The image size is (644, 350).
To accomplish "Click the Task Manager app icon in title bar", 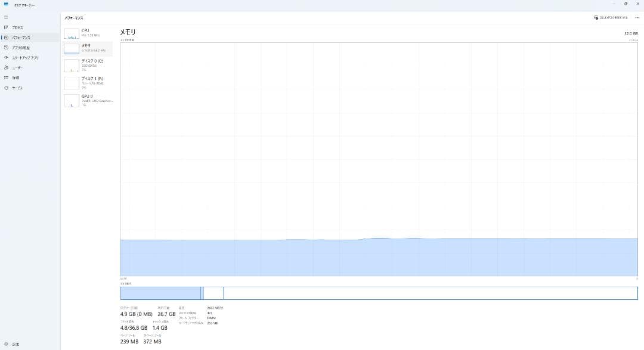I will [6, 4].
